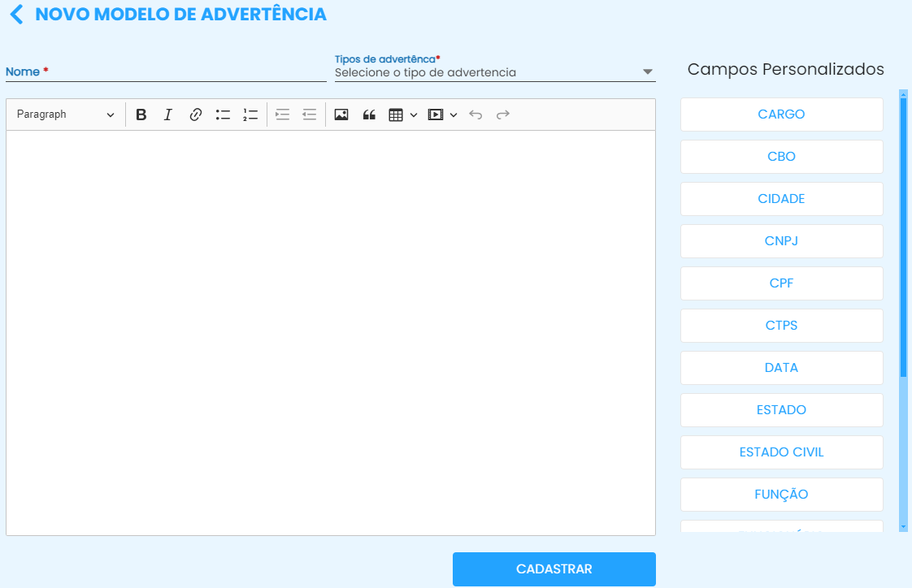Insert the CARGO custom field
912x588 pixels.
pos(781,115)
